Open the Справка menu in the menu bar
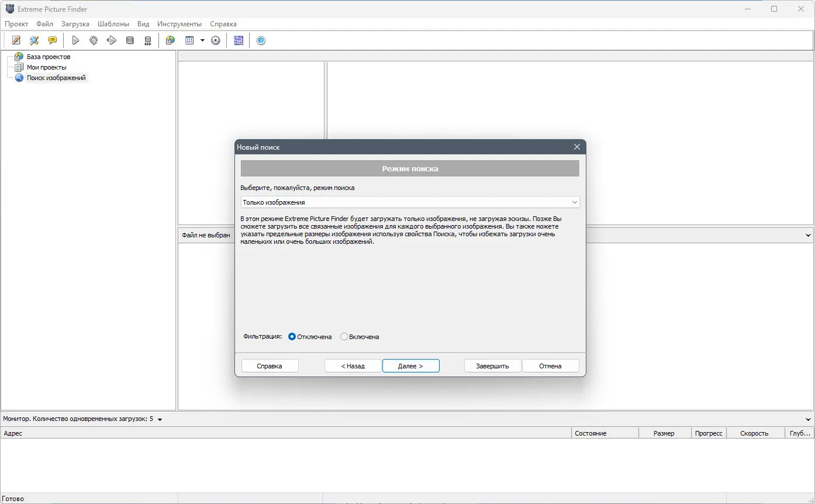815x504 pixels. (223, 24)
